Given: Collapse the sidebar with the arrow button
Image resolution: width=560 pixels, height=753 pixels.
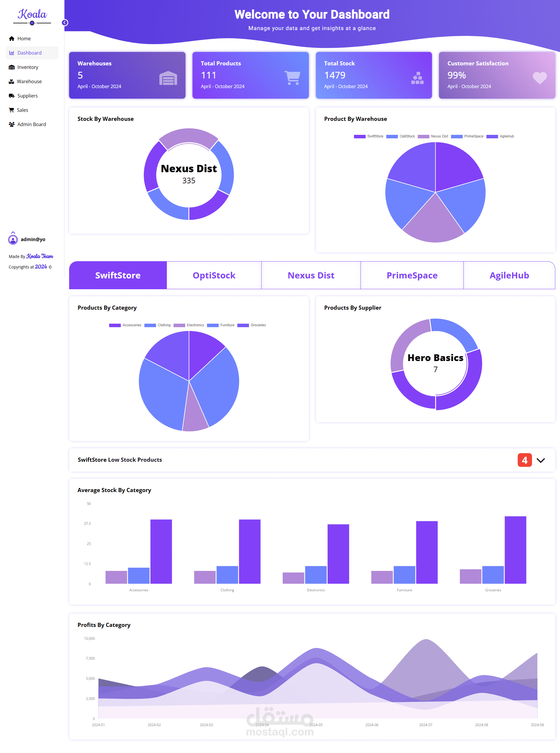Looking at the screenshot, I should click(x=65, y=23).
